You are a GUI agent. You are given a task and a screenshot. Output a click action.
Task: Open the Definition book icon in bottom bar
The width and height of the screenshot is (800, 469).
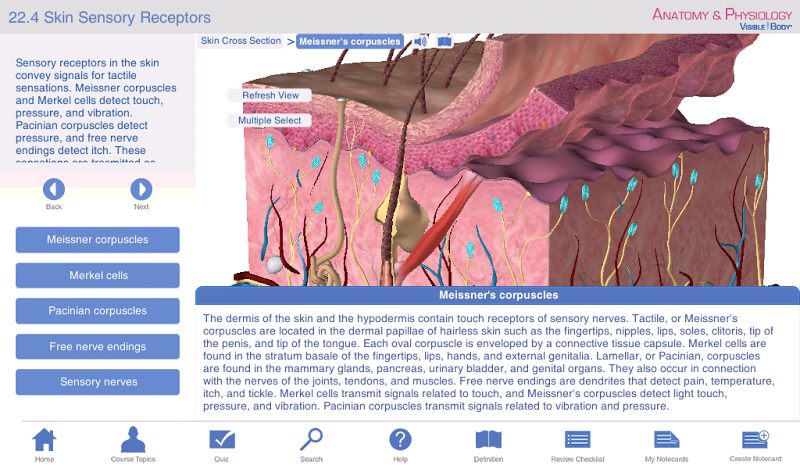(x=489, y=445)
